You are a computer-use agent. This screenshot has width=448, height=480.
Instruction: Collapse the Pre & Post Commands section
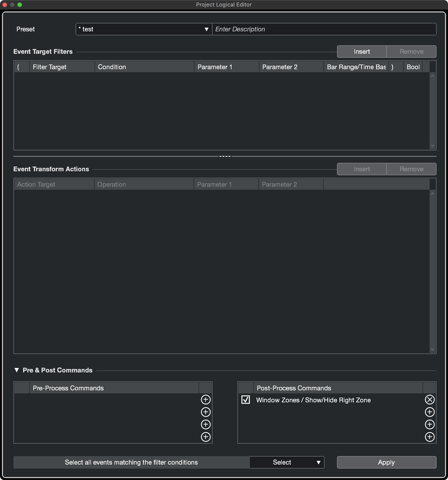pyautogui.click(x=15, y=370)
